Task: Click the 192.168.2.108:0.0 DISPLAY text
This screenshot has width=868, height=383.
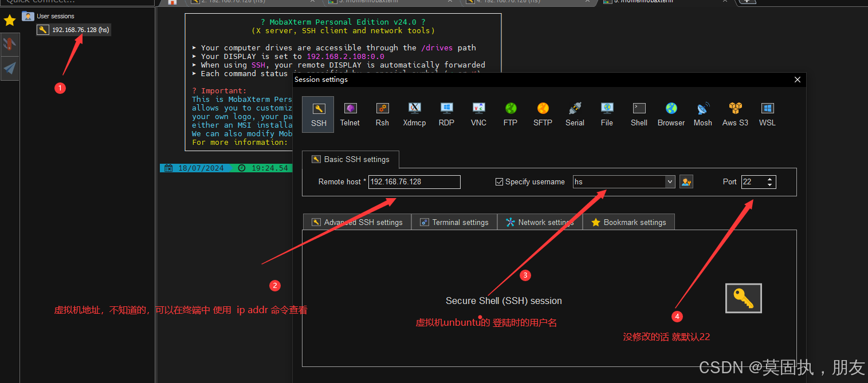Action: (345, 56)
